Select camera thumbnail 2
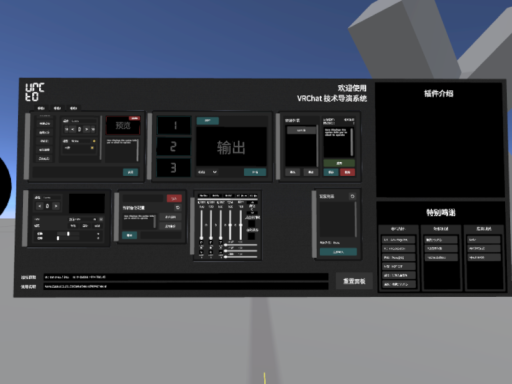The width and height of the screenshot is (512, 384). pos(173,147)
